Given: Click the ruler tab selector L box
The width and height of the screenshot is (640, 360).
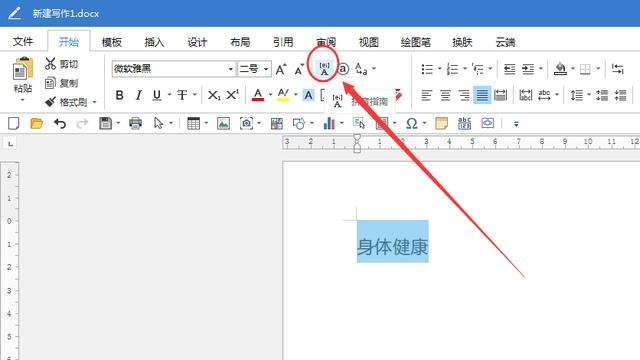Looking at the screenshot, I should [x=11, y=144].
